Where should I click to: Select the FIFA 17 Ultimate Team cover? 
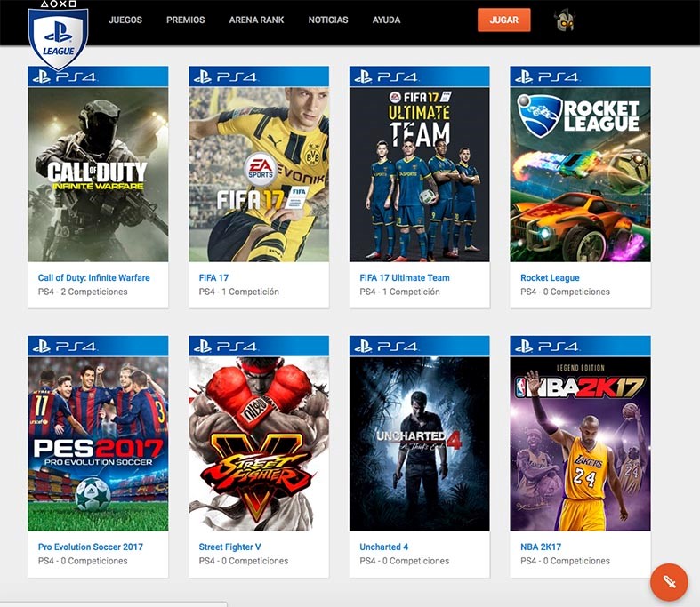419,174
